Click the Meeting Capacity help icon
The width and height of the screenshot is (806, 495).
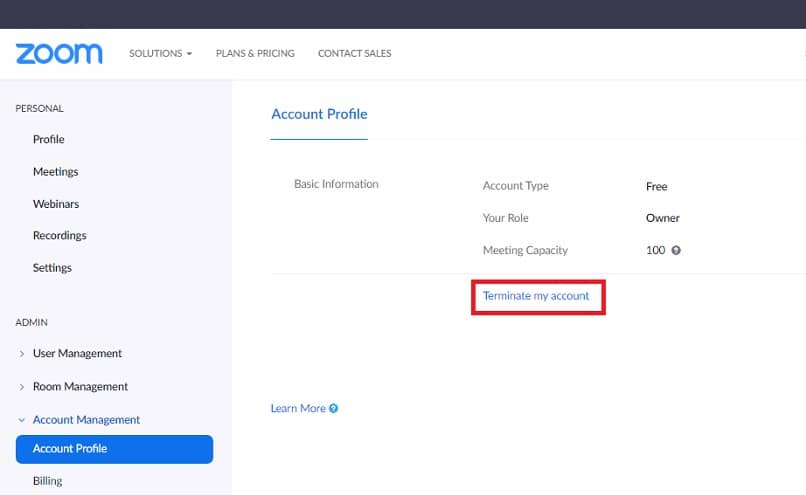pyautogui.click(x=676, y=250)
